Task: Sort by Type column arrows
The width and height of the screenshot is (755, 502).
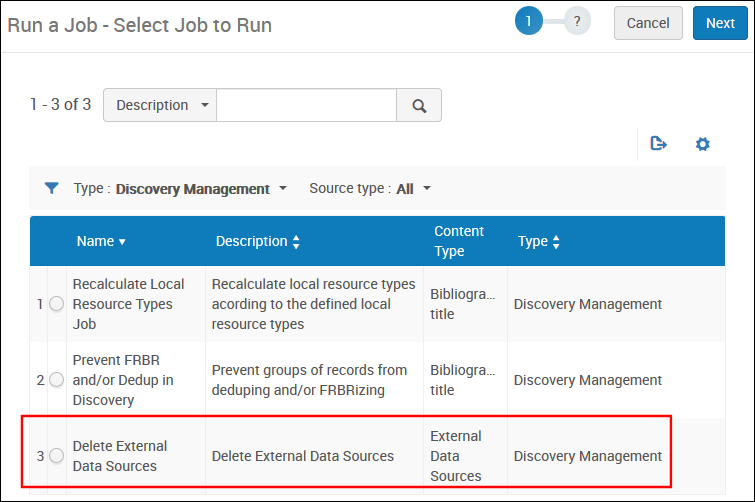Action: point(556,242)
